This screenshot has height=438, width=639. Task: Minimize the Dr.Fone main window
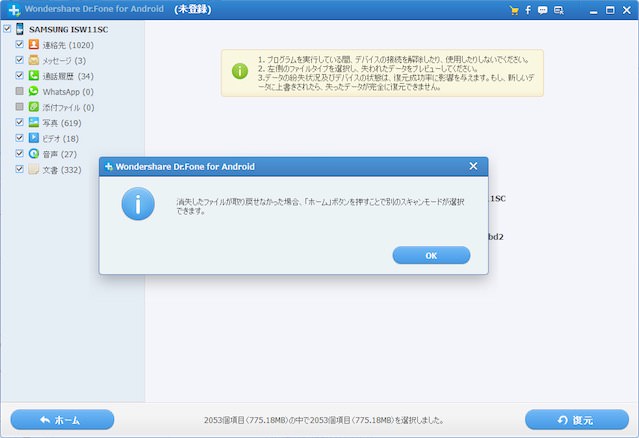tap(593, 11)
